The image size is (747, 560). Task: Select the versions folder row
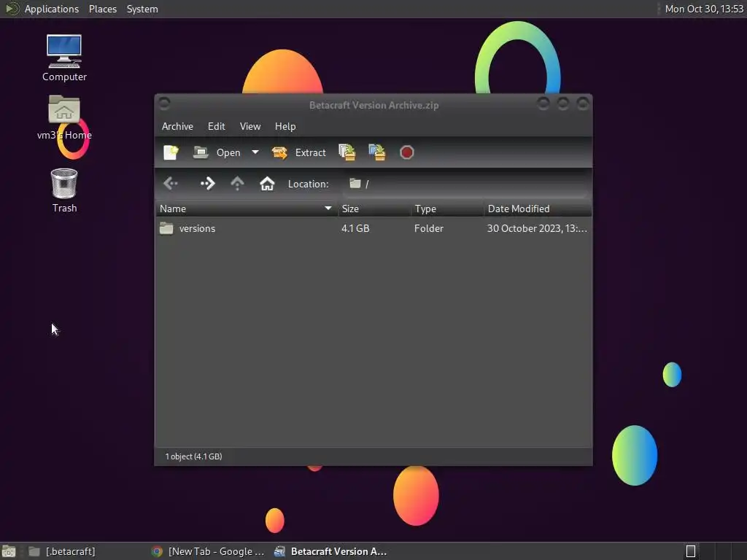click(373, 228)
